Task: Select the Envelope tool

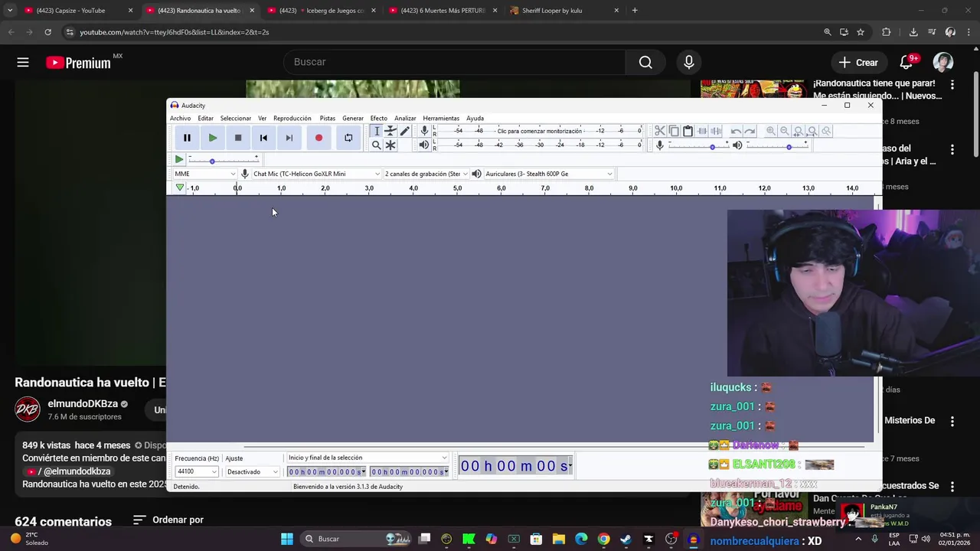Action: (390, 131)
